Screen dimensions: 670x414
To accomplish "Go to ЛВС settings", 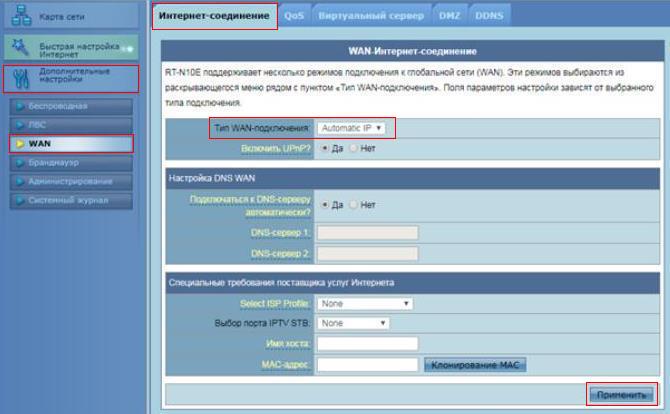I will point(71,125).
